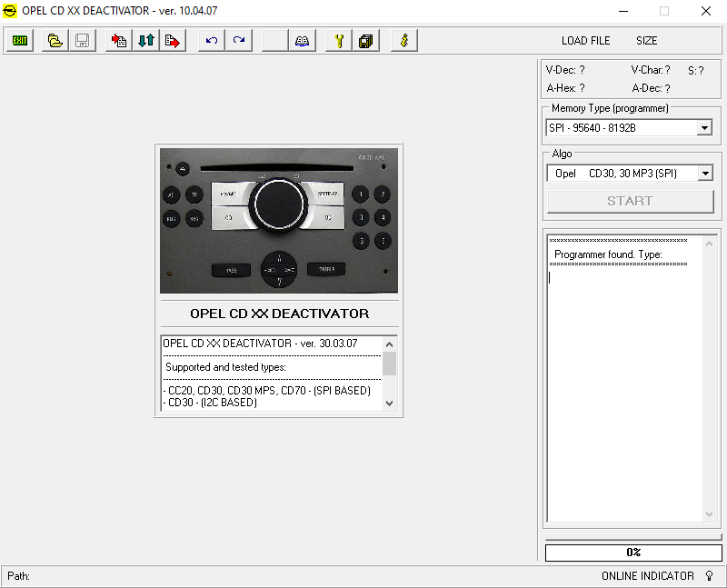Screen dimensions: 727x588
Task: Click the 'CC20, CD30, CD30 MPS, CD70' line
Action: (267, 391)
